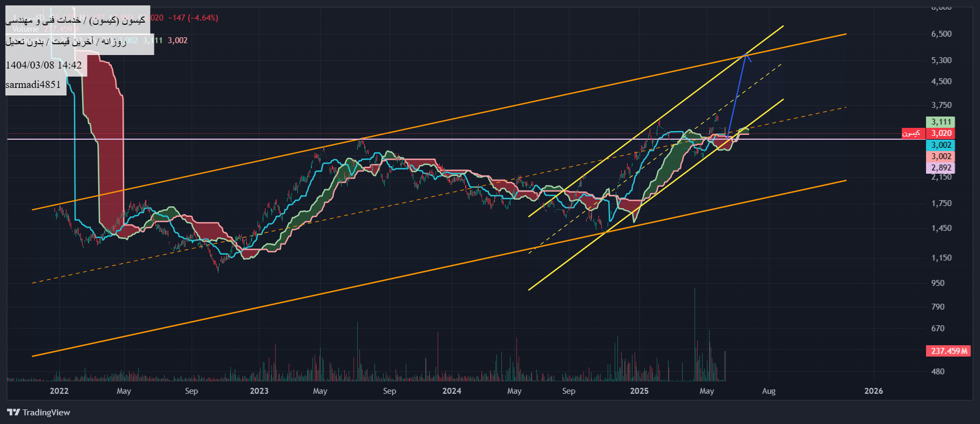This screenshot has width=980, height=424.
Task: Click the 1,450 price scale value
Action: tap(941, 228)
